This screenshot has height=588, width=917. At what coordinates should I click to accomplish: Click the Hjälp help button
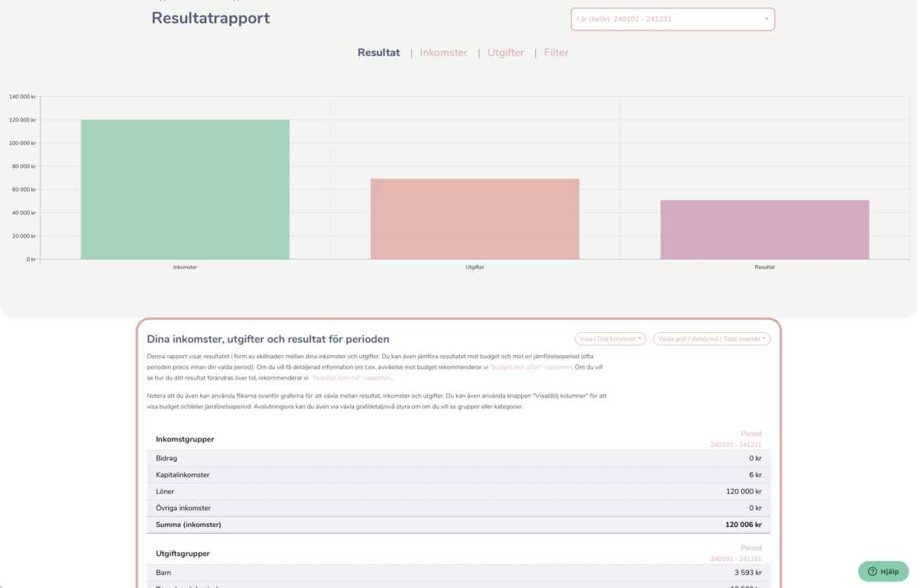[x=883, y=571]
